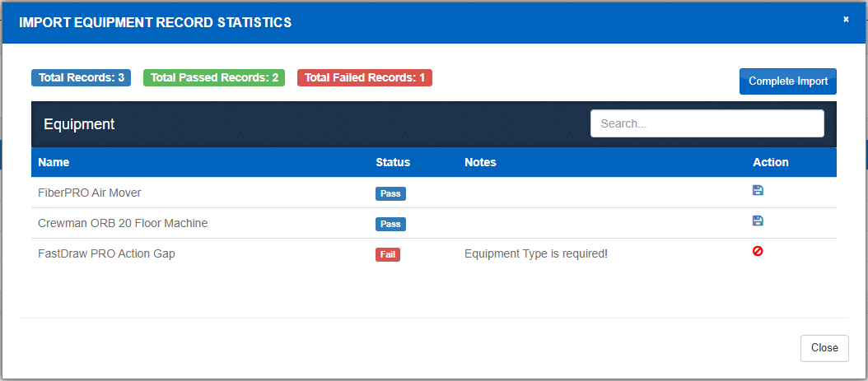Click the Total Records: 3 badge
This screenshot has width=868, height=381.
point(81,77)
